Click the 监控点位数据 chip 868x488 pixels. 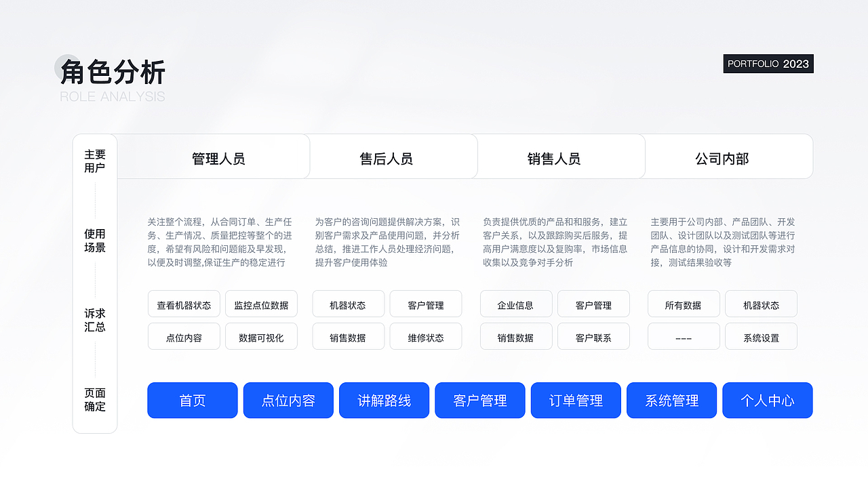tap(261, 304)
